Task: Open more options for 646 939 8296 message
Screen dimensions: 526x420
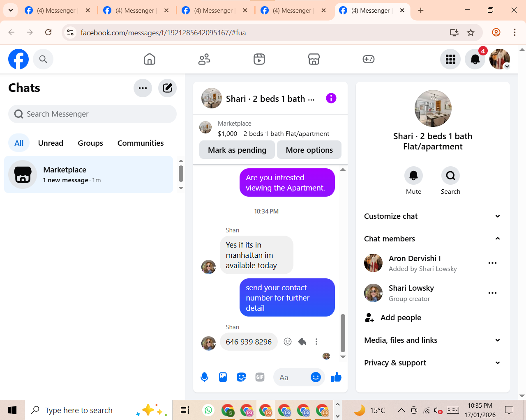Action: pyautogui.click(x=316, y=342)
